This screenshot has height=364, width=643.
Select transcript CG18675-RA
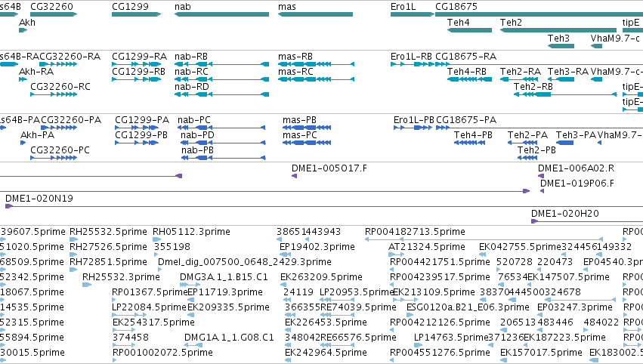click(539, 64)
